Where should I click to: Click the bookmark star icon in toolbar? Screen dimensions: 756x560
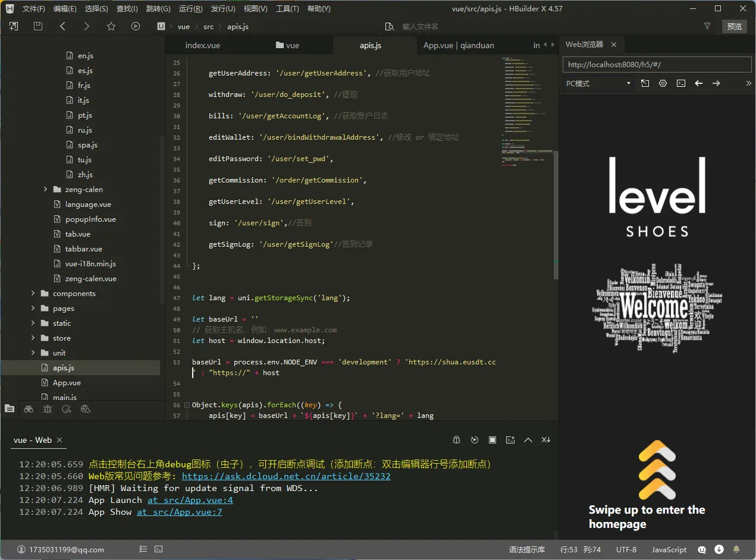[x=111, y=26]
